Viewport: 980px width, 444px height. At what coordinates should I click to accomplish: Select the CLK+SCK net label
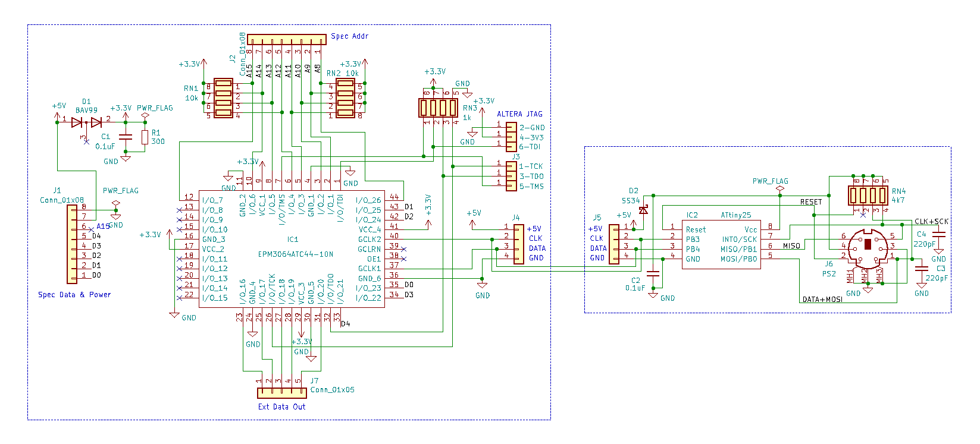pyautogui.click(x=932, y=222)
